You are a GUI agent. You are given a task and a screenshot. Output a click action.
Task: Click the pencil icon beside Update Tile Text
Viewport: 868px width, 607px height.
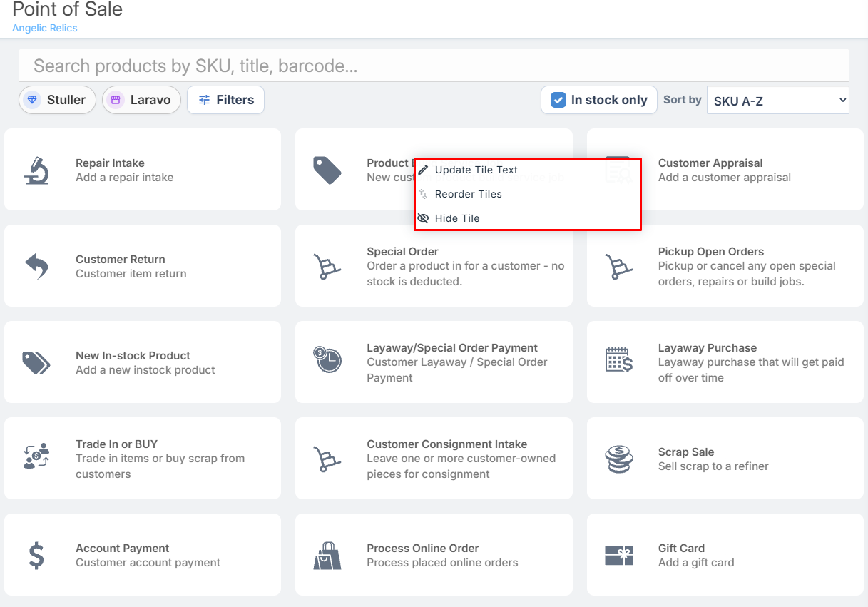(x=424, y=170)
